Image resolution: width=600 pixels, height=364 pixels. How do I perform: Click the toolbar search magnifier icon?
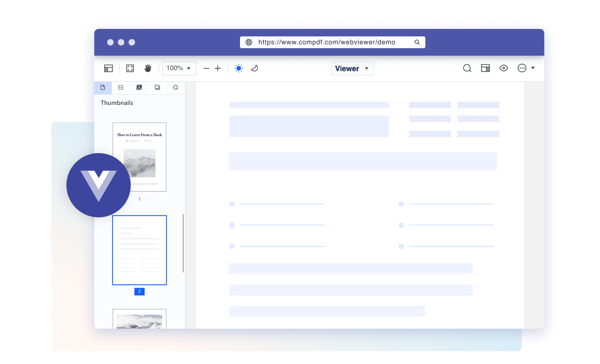point(467,69)
